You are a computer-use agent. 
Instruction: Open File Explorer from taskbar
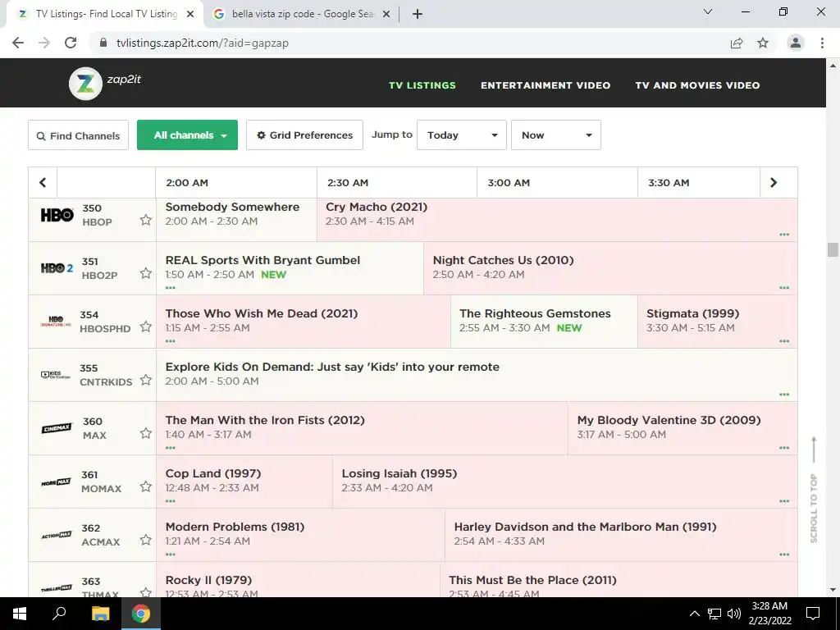(100, 614)
